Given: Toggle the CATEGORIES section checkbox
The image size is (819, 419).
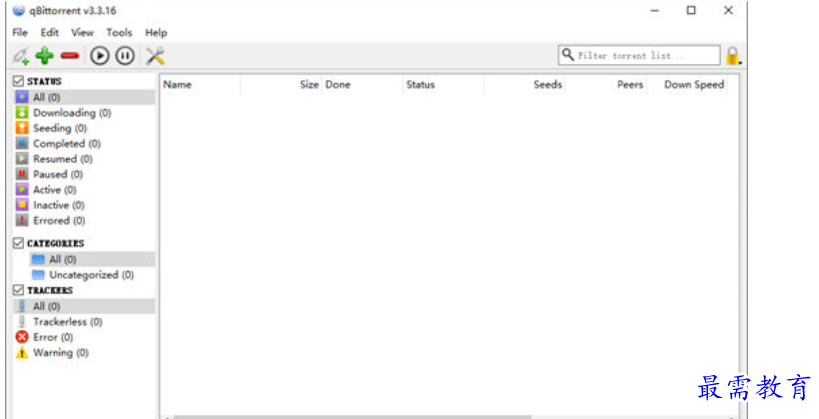Looking at the screenshot, I should [19, 243].
